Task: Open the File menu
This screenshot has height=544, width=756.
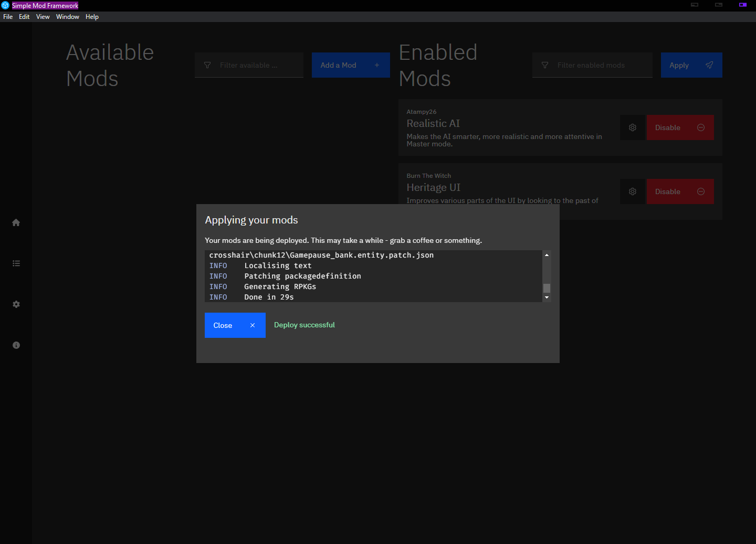Action: tap(8, 16)
